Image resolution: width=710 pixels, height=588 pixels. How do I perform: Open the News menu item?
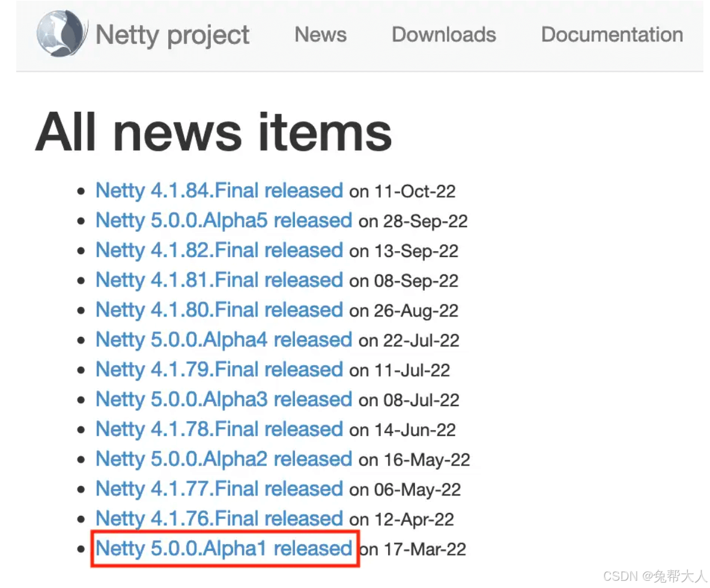[x=321, y=34]
